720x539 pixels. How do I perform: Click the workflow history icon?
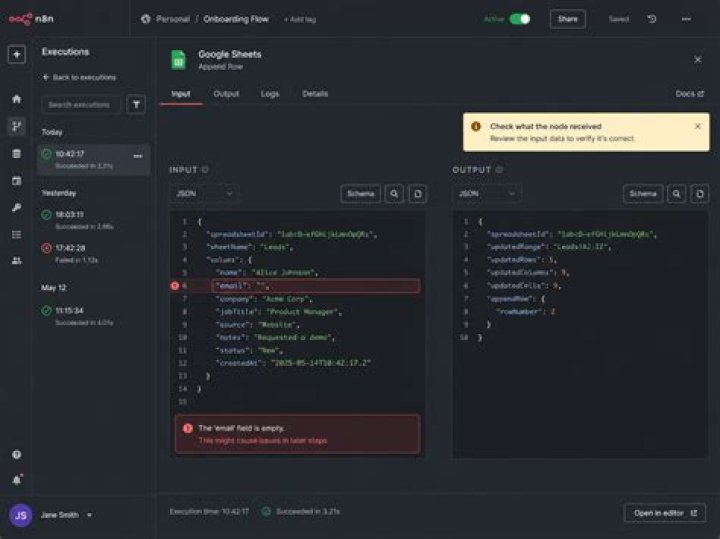(652, 19)
